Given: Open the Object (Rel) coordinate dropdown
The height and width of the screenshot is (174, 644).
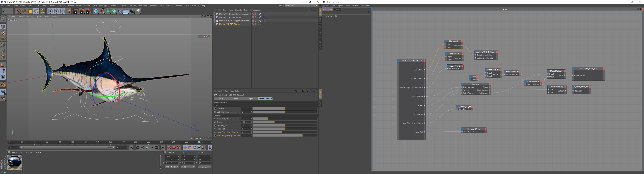Looking at the screenshot, I should 172,167.
